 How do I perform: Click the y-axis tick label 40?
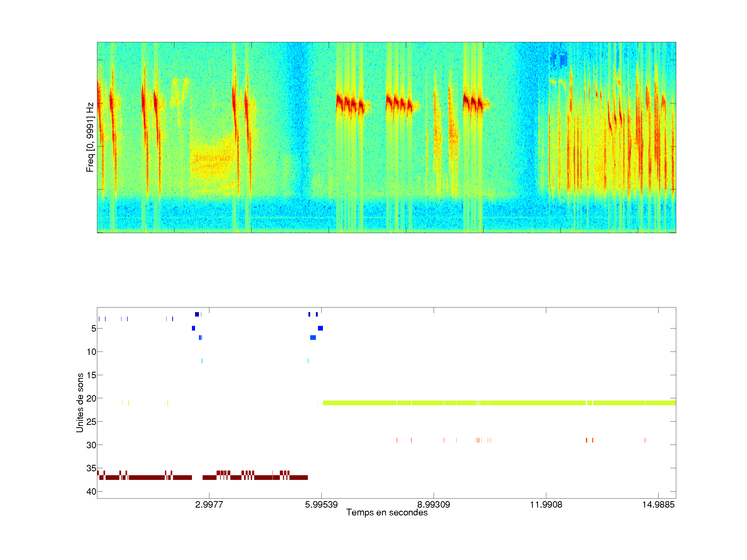click(92, 492)
